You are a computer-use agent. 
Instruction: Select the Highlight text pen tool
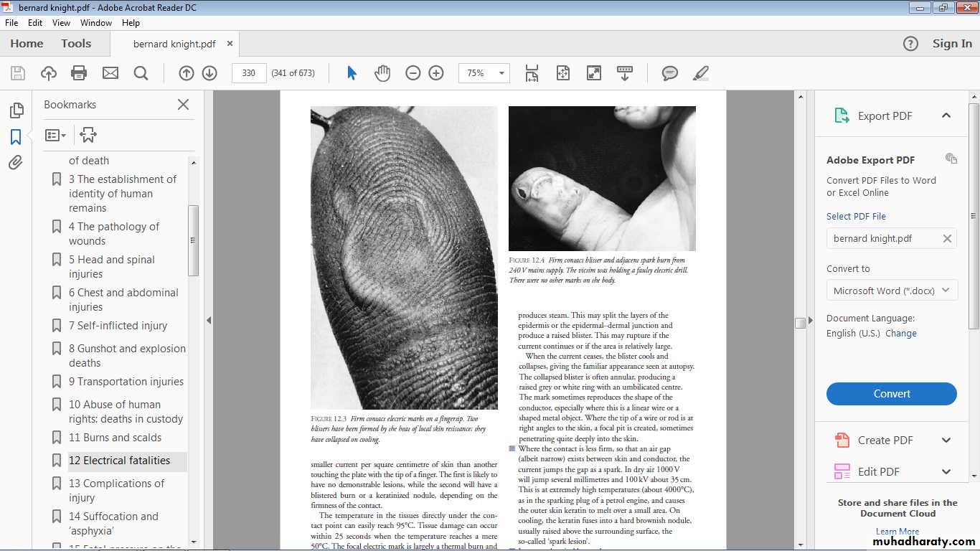coord(701,73)
